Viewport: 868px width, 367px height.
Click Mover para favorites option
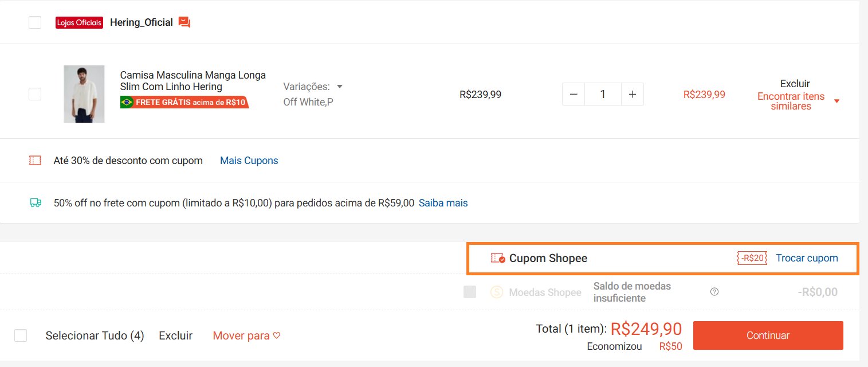click(246, 335)
